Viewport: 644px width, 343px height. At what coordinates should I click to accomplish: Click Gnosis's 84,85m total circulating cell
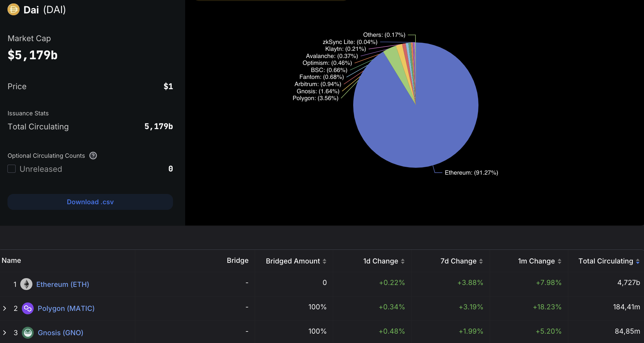(x=627, y=331)
